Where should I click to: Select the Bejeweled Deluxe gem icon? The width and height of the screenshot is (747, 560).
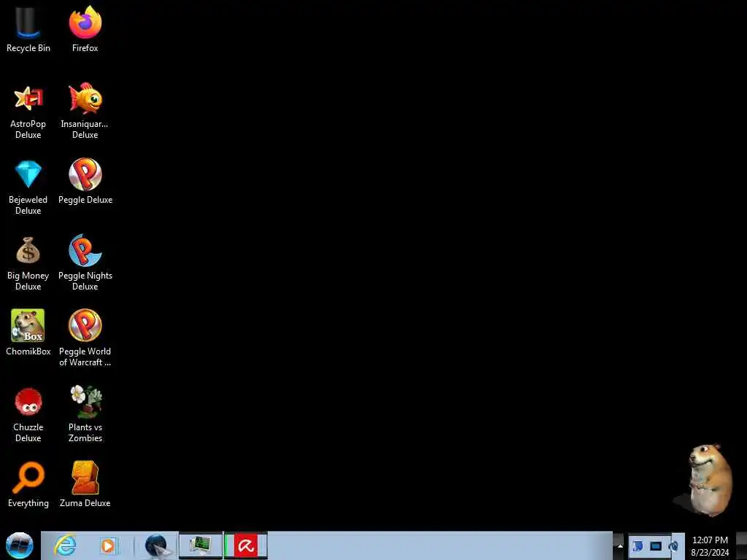[x=28, y=187]
